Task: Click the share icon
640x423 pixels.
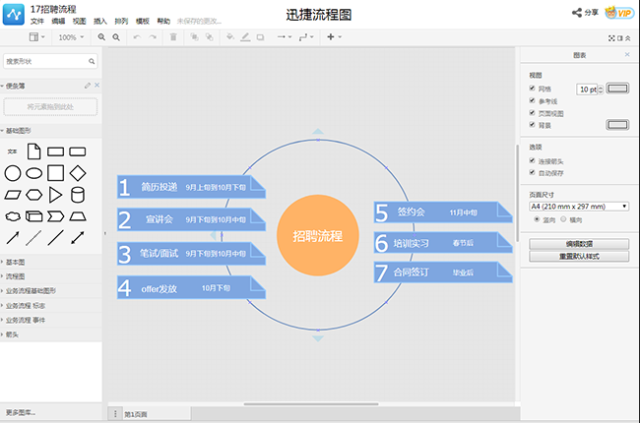Action: pyautogui.click(x=577, y=13)
